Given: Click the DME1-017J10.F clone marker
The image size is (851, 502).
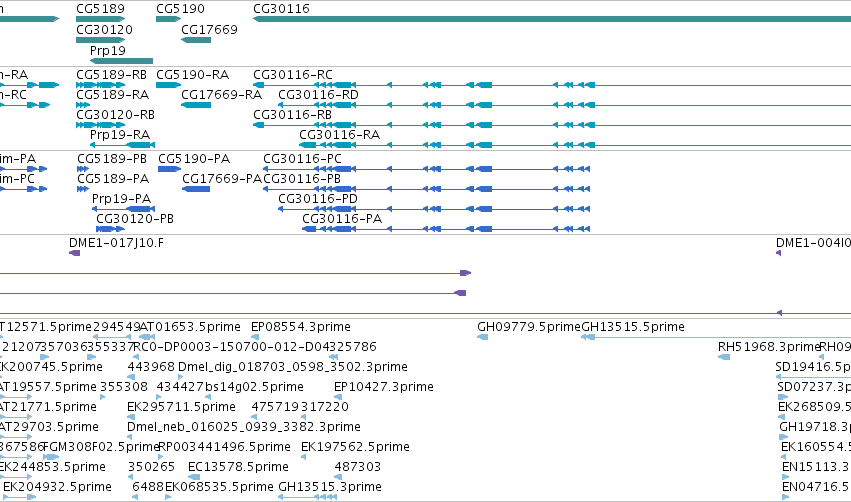Looking at the screenshot, I should (x=75, y=253).
